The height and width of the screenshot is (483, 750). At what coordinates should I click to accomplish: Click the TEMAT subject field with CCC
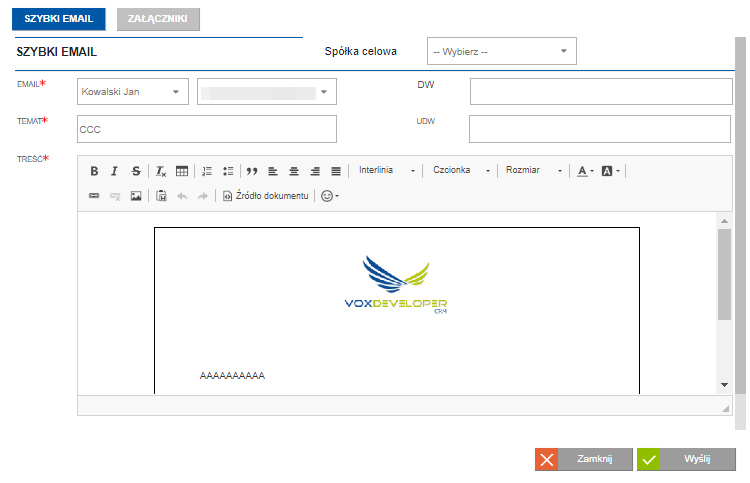[207, 129]
